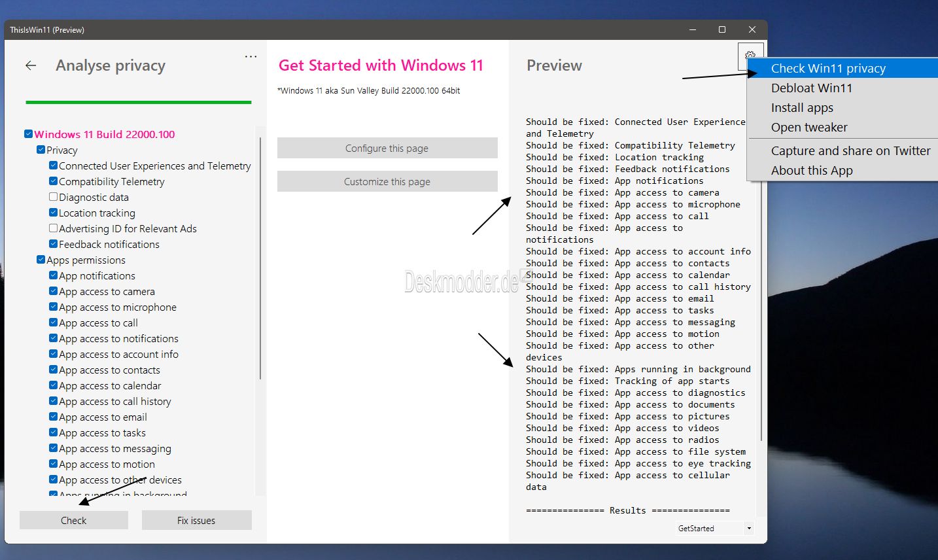938x560 pixels.
Task: Click the privacy tree vertical scrollbar
Action: click(260, 258)
